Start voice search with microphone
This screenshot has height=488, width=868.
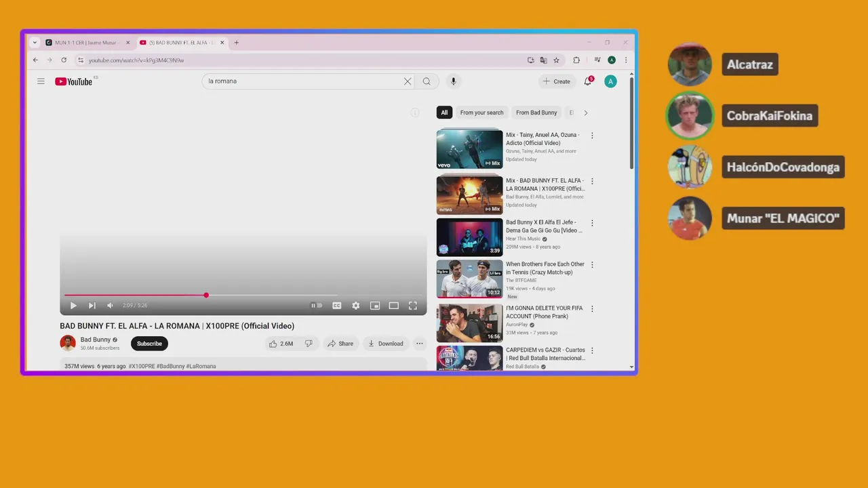(x=454, y=81)
